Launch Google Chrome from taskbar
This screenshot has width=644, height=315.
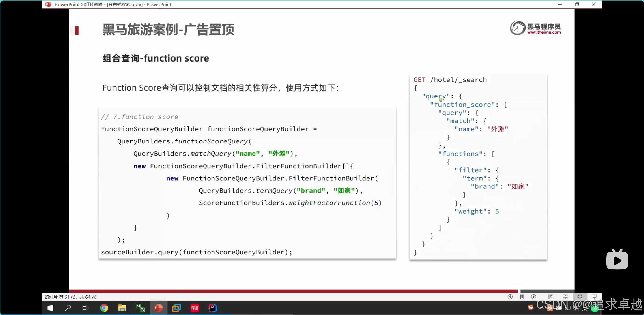point(104,308)
